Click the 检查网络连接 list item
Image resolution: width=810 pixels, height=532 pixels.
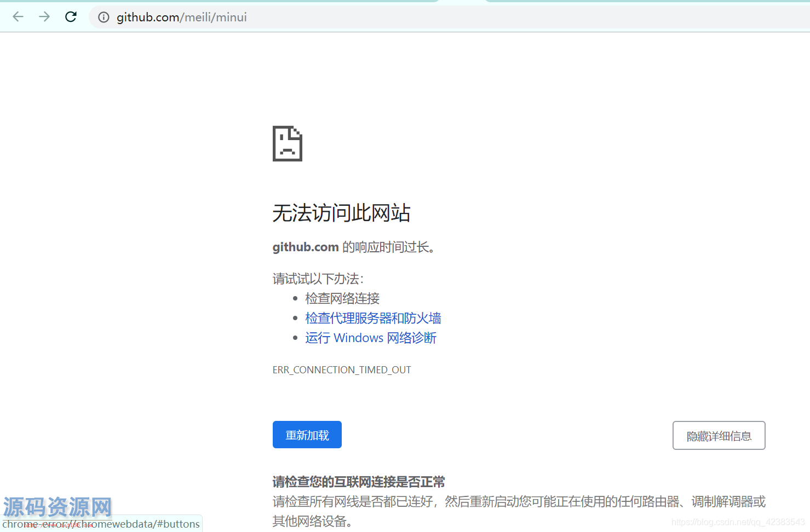click(342, 298)
